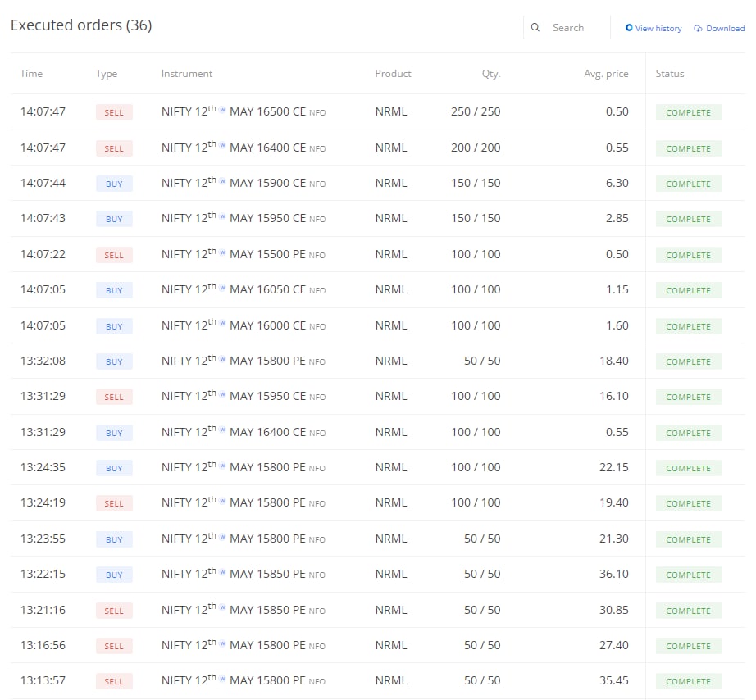Focus the Search orders input field
Screen dimensions: 756x700
567,28
